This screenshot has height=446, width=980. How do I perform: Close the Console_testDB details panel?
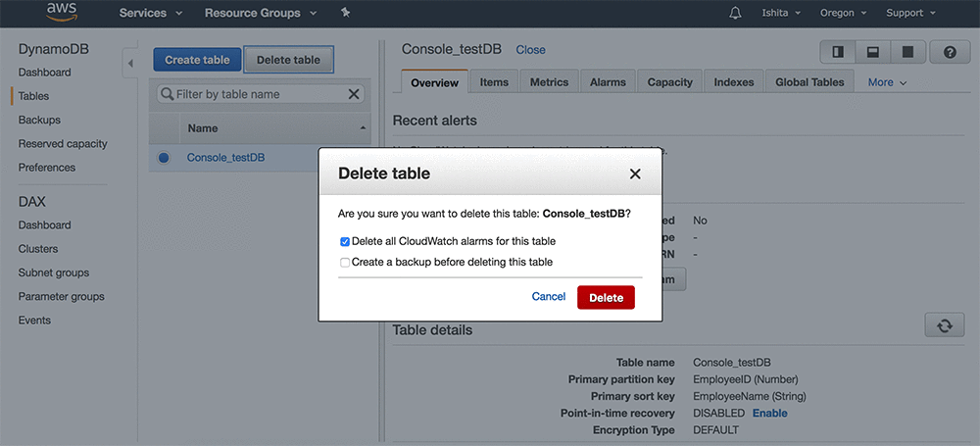tap(530, 50)
